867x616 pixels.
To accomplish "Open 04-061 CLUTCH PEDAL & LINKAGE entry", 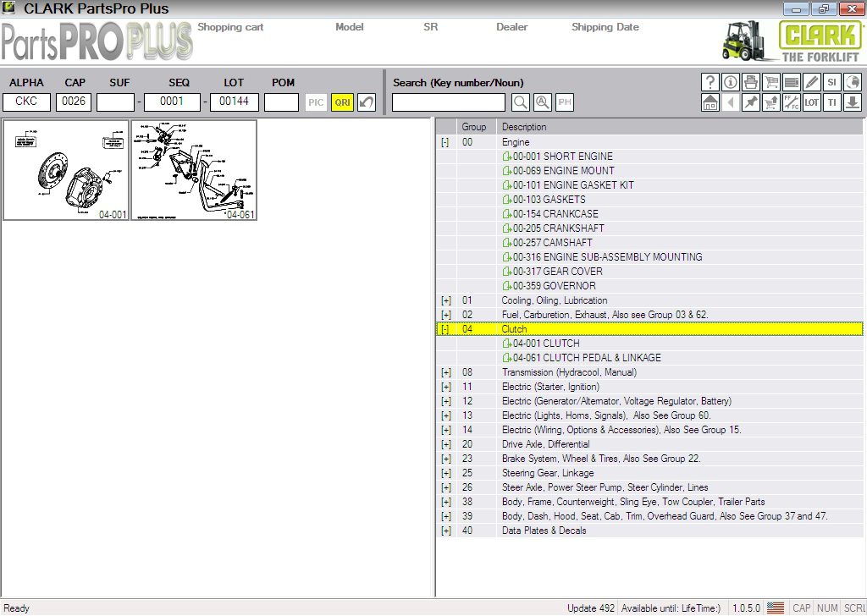I will [x=582, y=357].
